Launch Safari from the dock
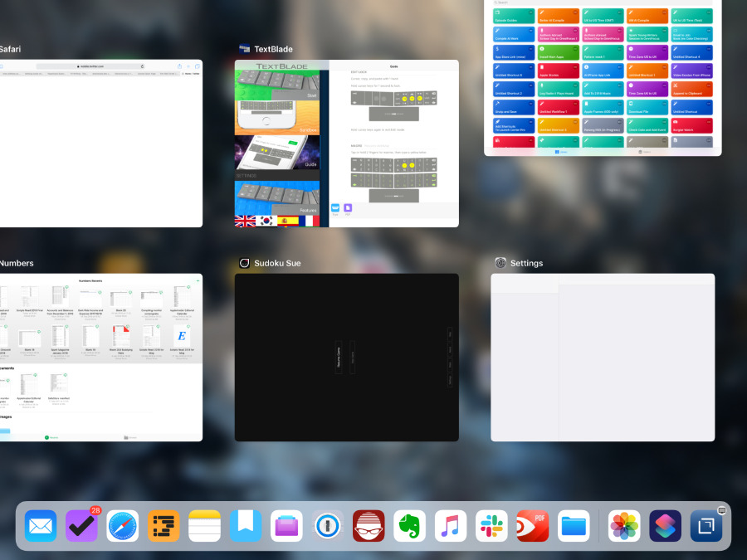 (x=123, y=526)
